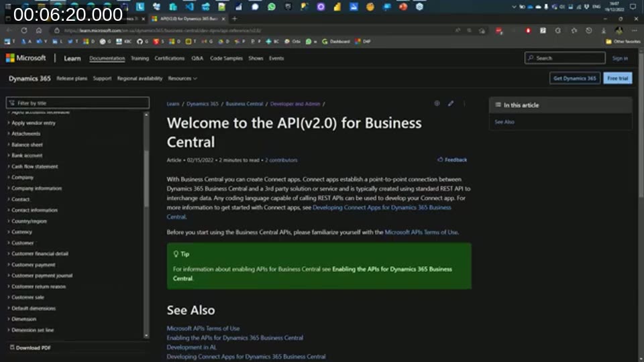
Task: Close the API(v2.0) for Dynamics 365 tab
Action: click(x=223, y=19)
